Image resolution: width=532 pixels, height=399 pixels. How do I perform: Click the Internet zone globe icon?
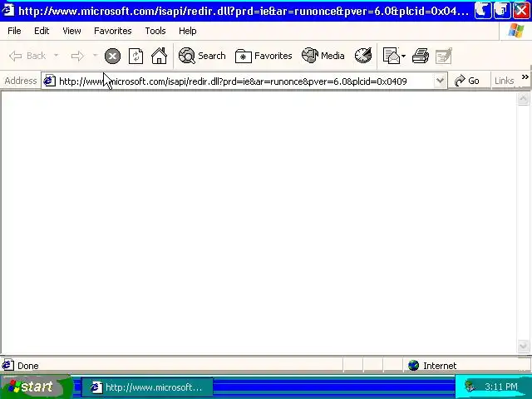coord(413,366)
